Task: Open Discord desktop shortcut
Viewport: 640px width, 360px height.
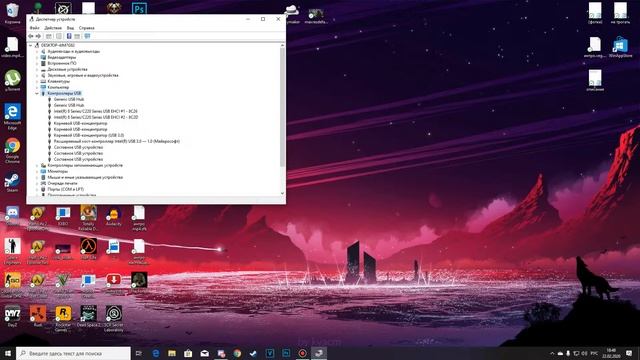Action: click(13, 215)
